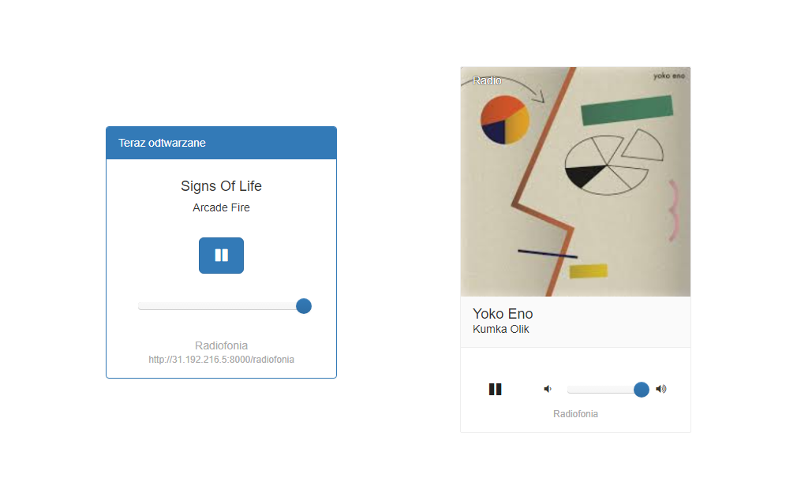Screen dimensions: 812x504
Task: Click the 'Signs Of Life' song title
Action: tap(221, 186)
